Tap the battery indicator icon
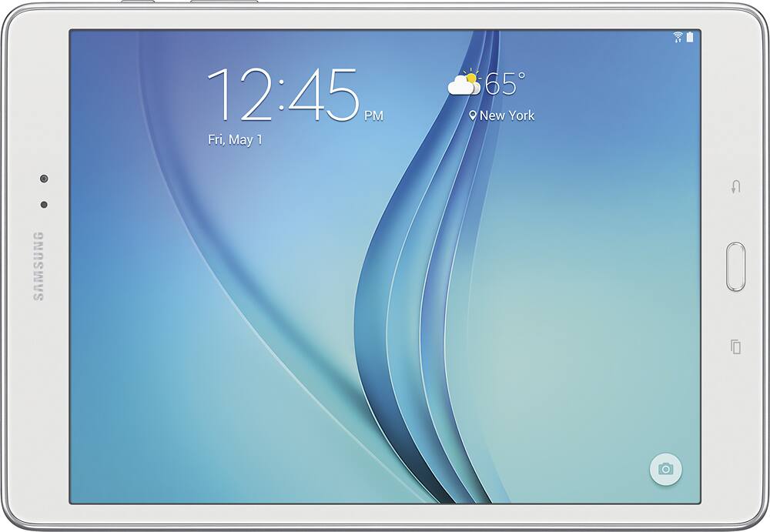Image resolution: width=770 pixels, height=532 pixels. [x=690, y=37]
